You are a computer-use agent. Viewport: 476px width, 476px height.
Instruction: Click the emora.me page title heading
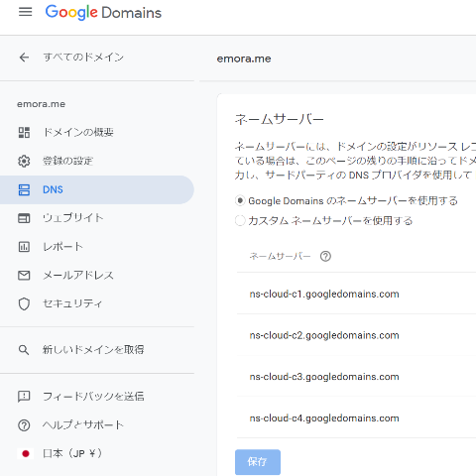[x=244, y=59]
